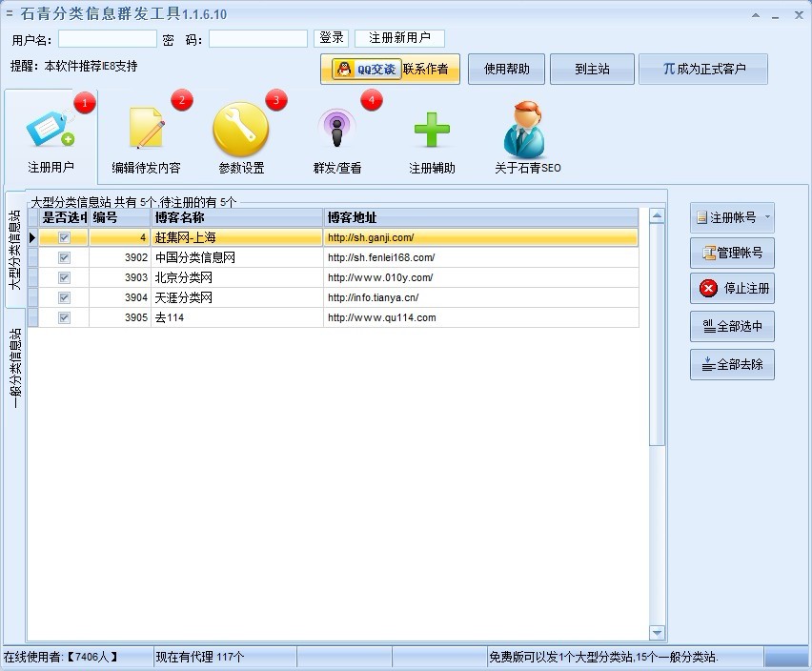Open 群发/查看 broadcast icon
This screenshot has width=812, height=671.
(x=336, y=130)
